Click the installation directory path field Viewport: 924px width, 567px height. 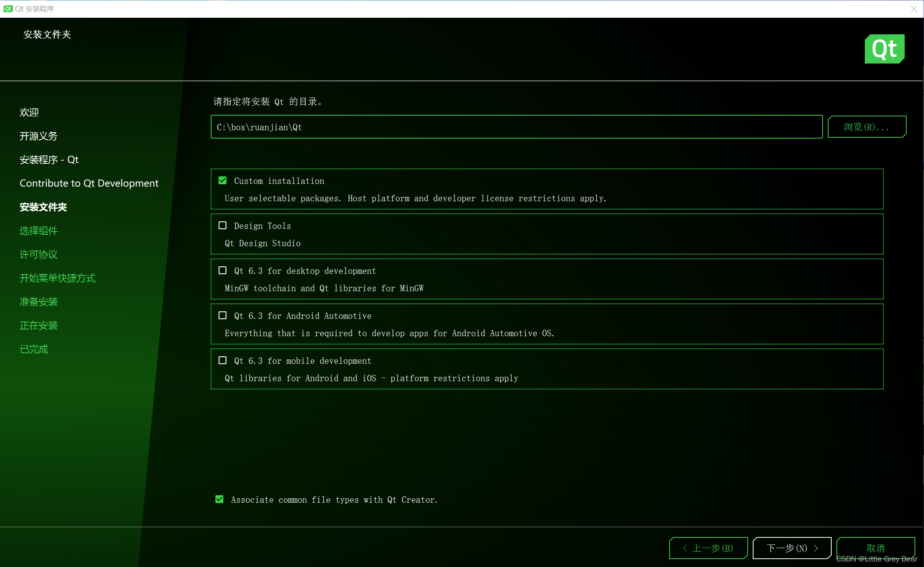point(516,127)
